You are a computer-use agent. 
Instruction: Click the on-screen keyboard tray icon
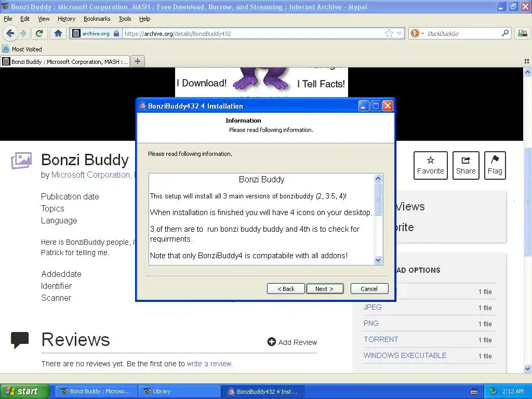click(x=474, y=392)
